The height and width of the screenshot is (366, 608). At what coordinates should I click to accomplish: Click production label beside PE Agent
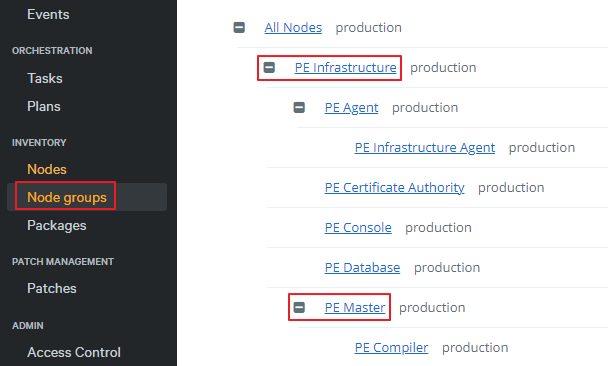pyautogui.click(x=425, y=108)
